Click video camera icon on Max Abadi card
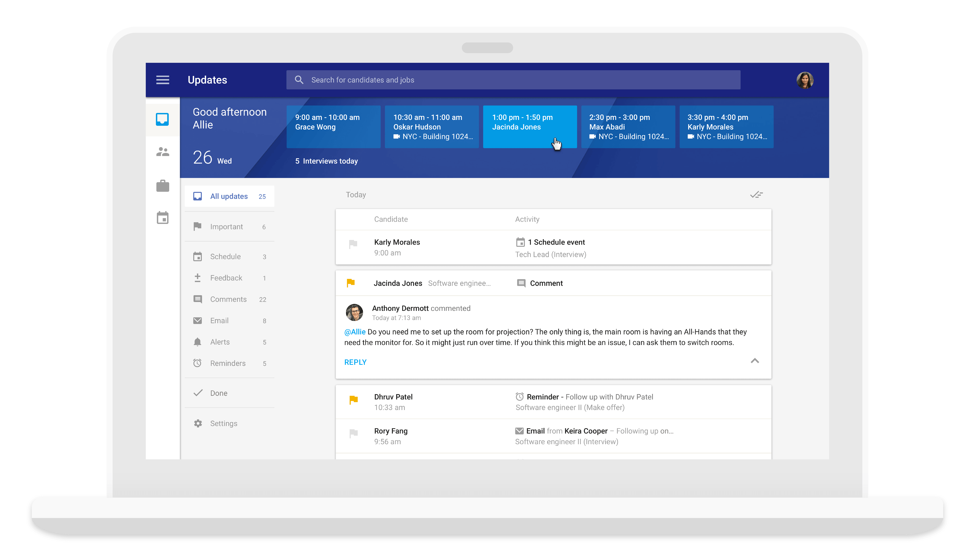This screenshot has height=560, width=975. [x=593, y=137]
